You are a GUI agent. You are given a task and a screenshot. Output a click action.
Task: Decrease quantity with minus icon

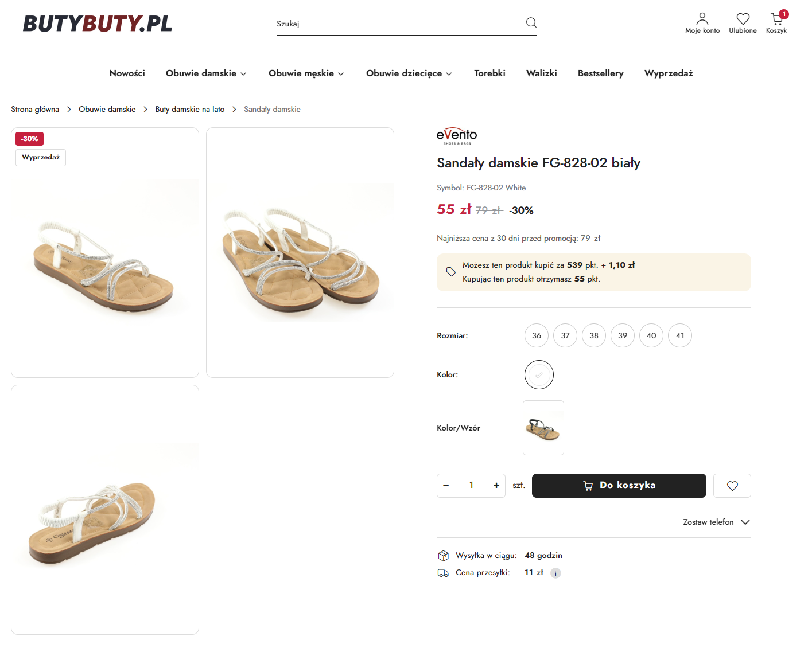click(x=446, y=486)
